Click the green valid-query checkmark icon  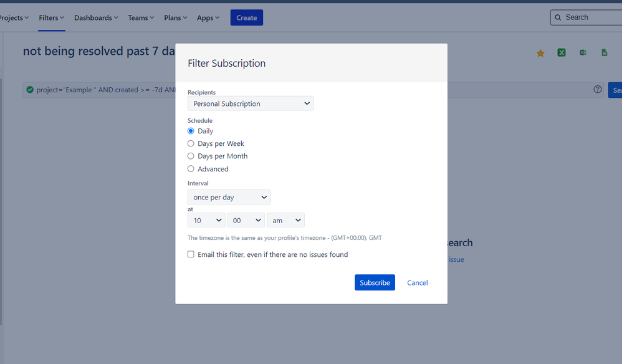(30, 90)
